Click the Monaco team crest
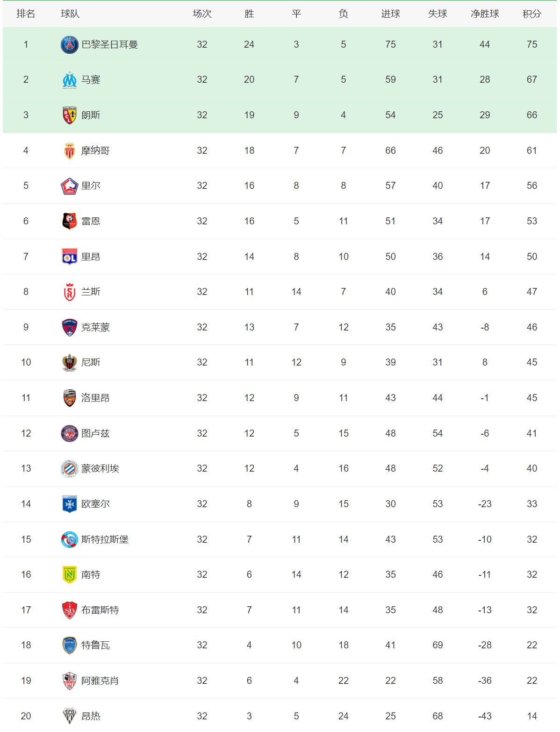The width and height of the screenshot is (560, 732). pos(70,151)
